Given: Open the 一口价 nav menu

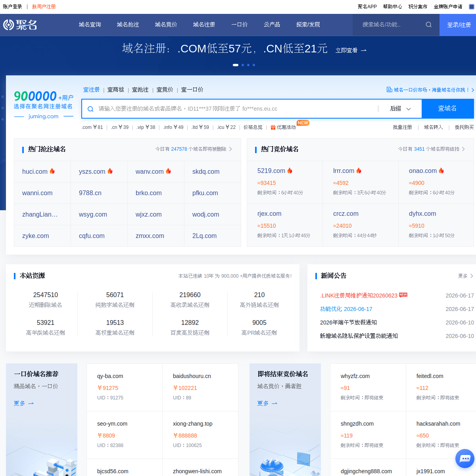Looking at the screenshot, I should [x=240, y=25].
